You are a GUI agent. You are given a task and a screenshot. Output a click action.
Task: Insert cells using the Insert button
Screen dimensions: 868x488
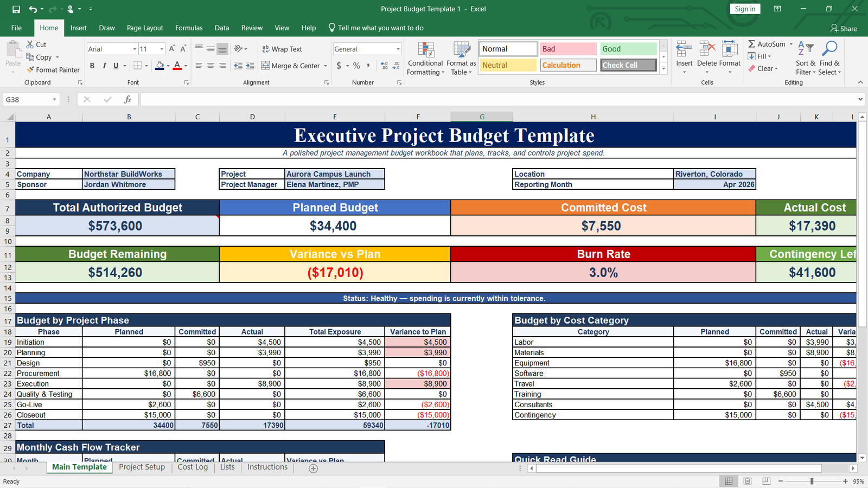point(684,58)
